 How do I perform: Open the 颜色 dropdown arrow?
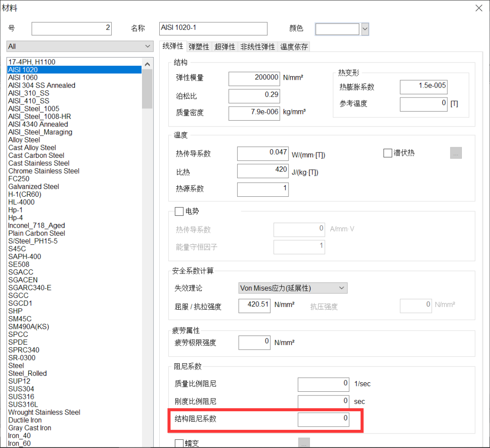[365, 29]
